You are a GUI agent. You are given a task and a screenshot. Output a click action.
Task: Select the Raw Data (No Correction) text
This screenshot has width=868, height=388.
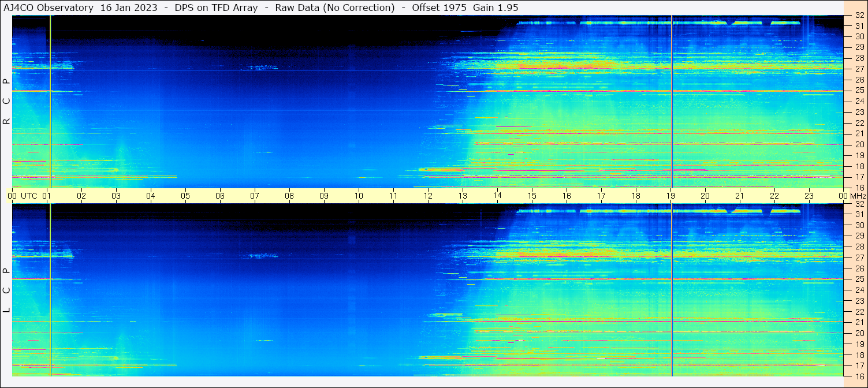coord(335,8)
